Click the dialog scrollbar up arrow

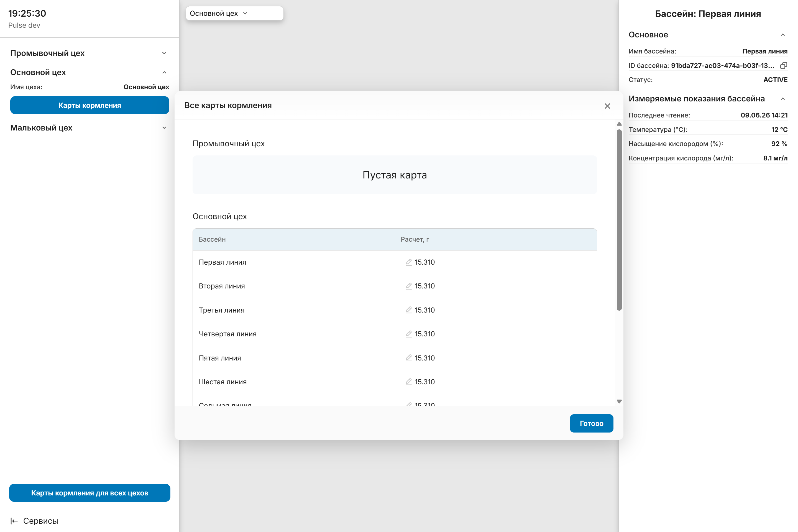[x=619, y=124]
